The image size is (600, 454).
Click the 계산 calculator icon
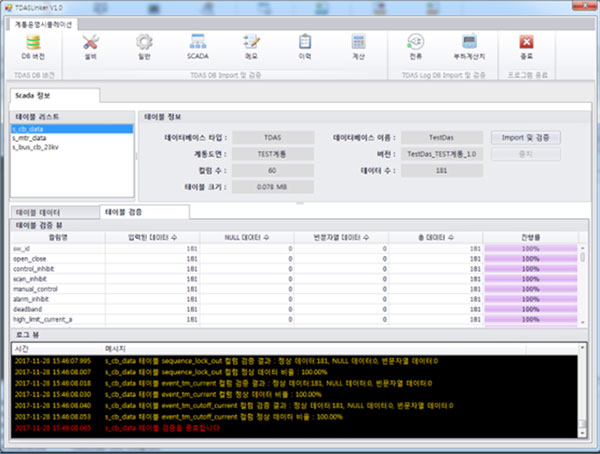point(358,45)
